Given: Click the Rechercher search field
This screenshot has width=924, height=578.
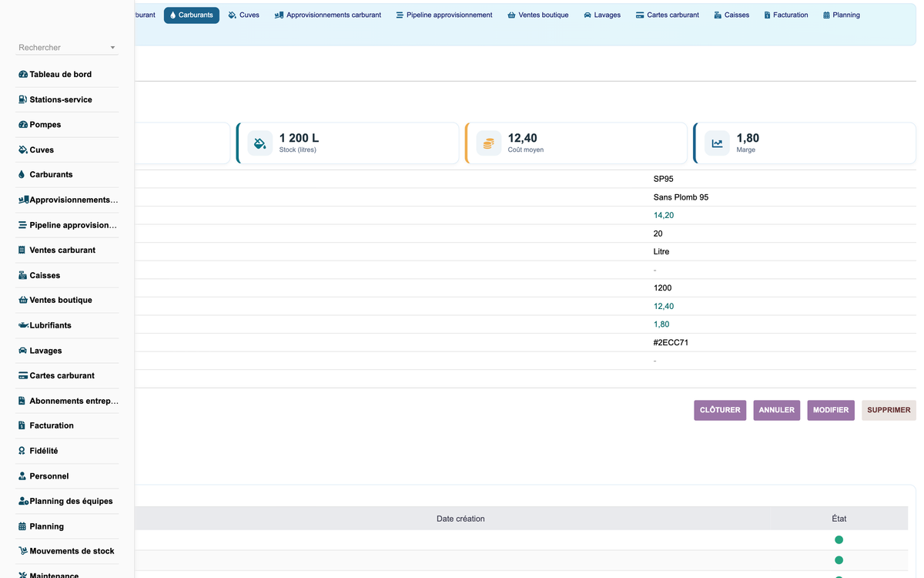Looking at the screenshot, I should 67,48.
